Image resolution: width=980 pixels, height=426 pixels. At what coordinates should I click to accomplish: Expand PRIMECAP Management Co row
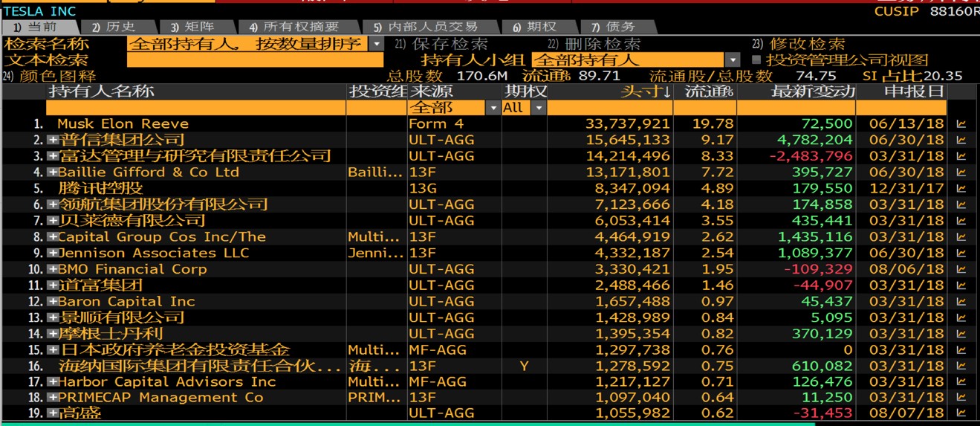tap(53, 398)
